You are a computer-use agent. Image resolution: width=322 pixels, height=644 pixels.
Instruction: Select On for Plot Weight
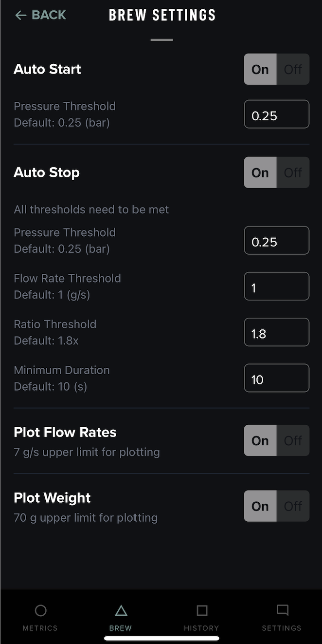coord(260,506)
